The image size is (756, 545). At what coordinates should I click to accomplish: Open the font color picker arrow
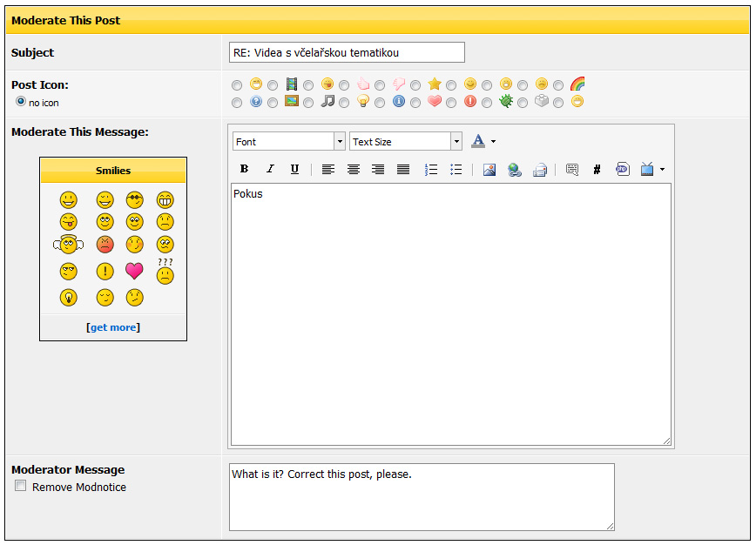click(x=493, y=142)
